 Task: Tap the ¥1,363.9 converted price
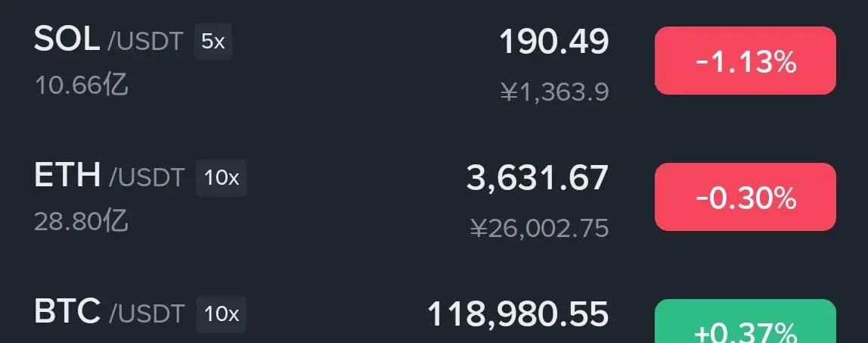click(555, 92)
